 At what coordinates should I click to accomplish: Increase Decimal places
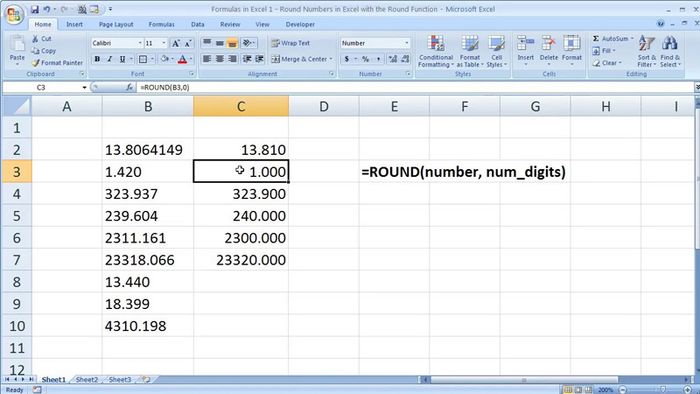(x=392, y=59)
